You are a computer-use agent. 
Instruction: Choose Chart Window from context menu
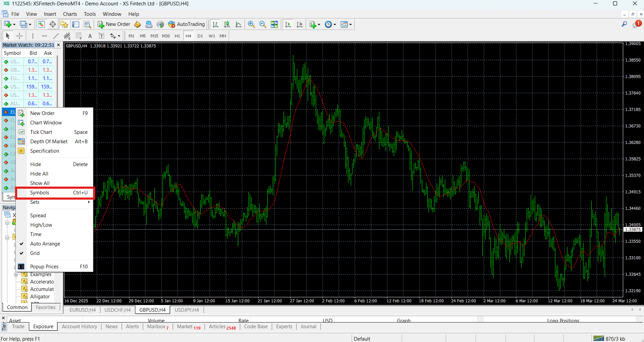54,123
